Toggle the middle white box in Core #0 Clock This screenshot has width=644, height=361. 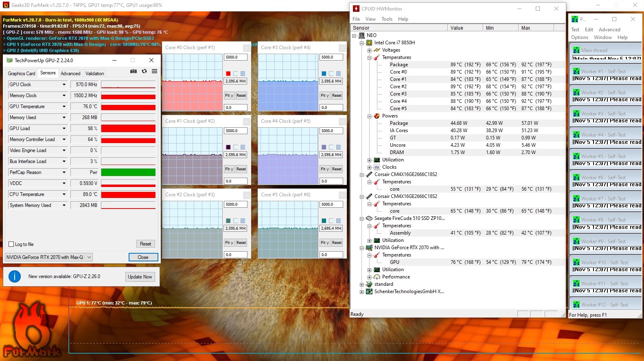point(236,74)
